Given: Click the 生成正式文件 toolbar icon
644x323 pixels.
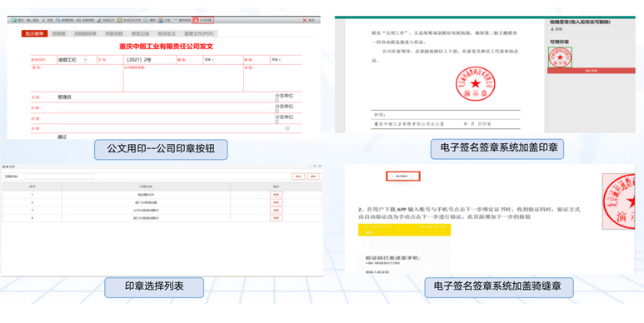Looking at the screenshot, I should click(119, 20).
